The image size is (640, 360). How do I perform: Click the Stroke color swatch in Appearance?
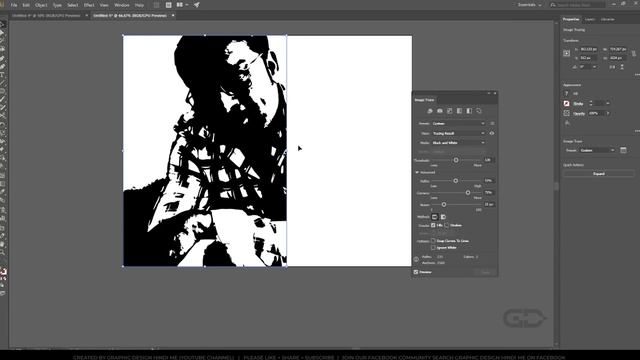click(x=567, y=103)
